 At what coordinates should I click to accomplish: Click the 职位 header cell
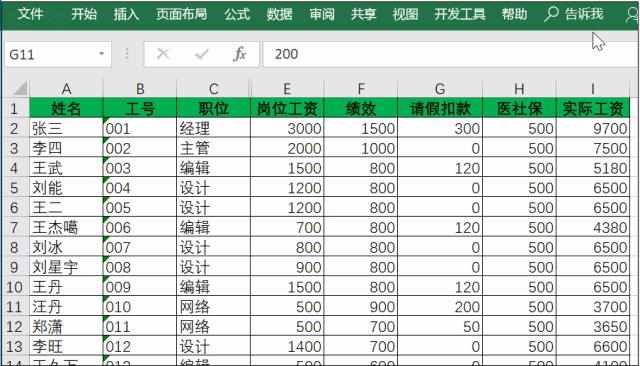[x=213, y=108]
